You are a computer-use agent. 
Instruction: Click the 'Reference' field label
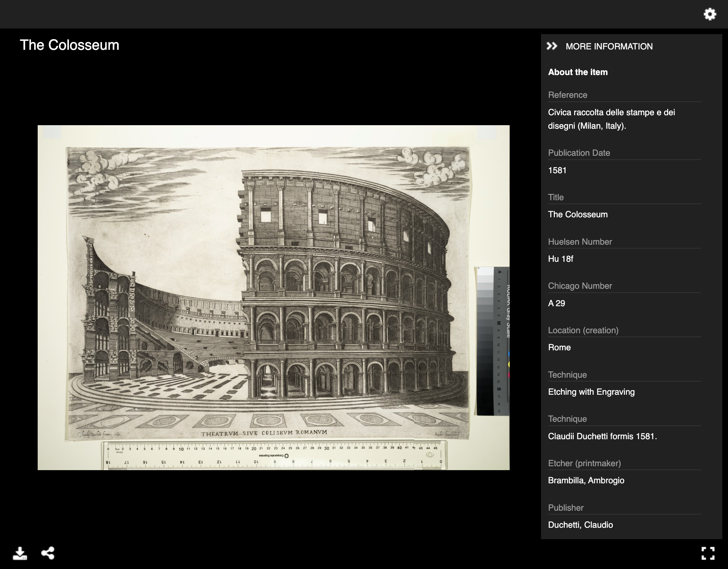[567, 95]
